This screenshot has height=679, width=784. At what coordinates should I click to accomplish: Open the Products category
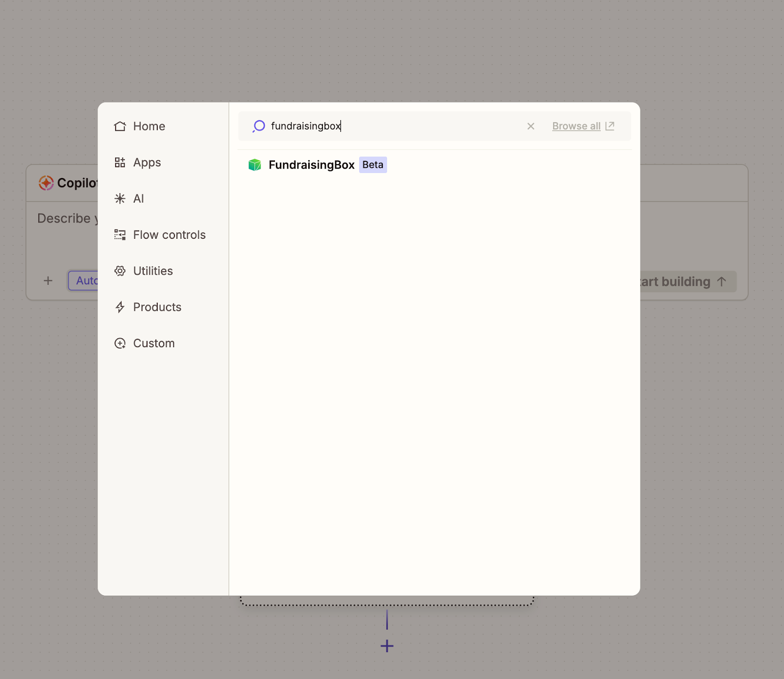tap(148, 307)
